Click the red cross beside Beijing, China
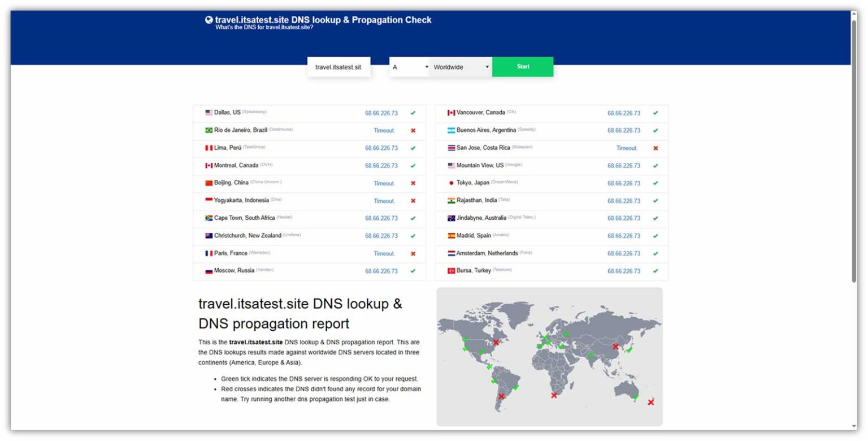 pos(413,183)
